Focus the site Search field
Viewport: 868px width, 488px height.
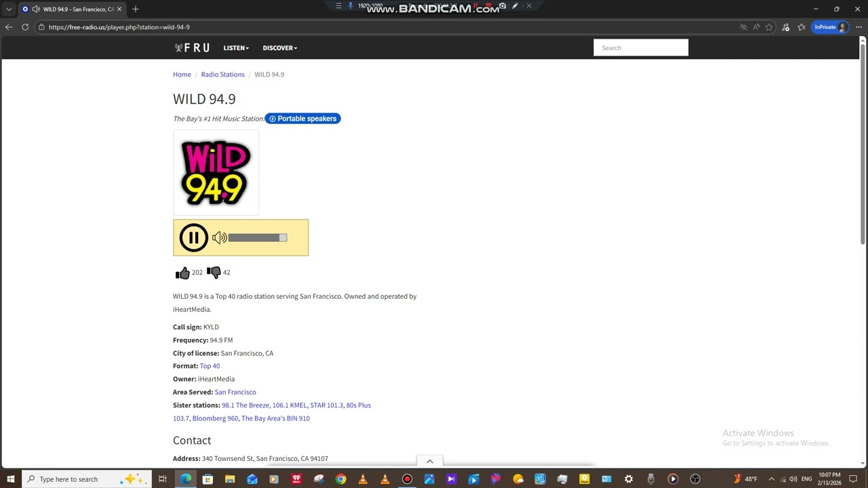[641, 47]
